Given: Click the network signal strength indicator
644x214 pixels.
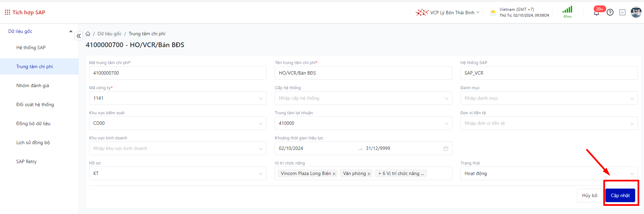Looking at the screenshot, I should coord(567,10).
